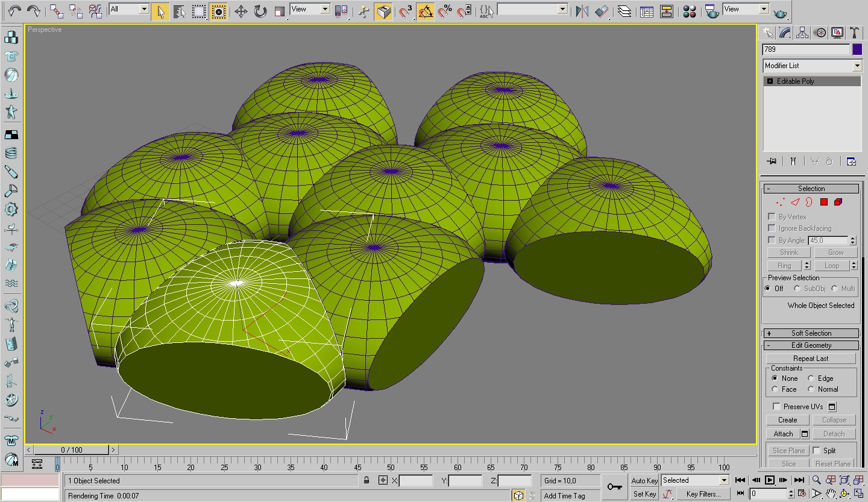Toggle the Angle Snap tool
The height and width of the screenshot is (502, 868).
coord(426,11)
